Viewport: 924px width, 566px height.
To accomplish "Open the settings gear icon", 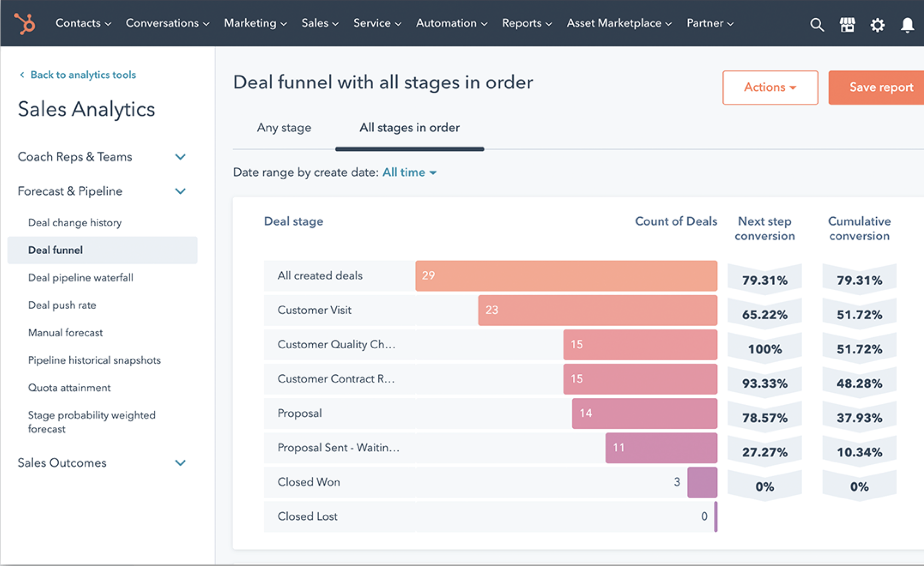I will 877,25.
